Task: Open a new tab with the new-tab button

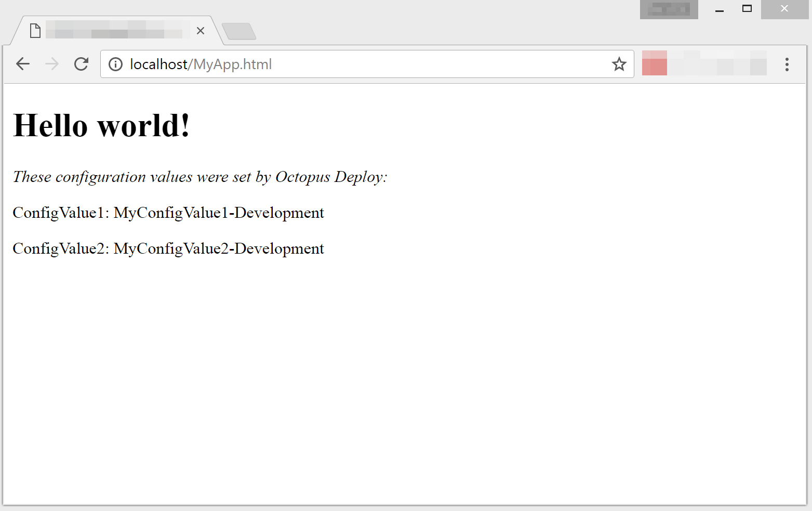Action: (x=238, y=31)
